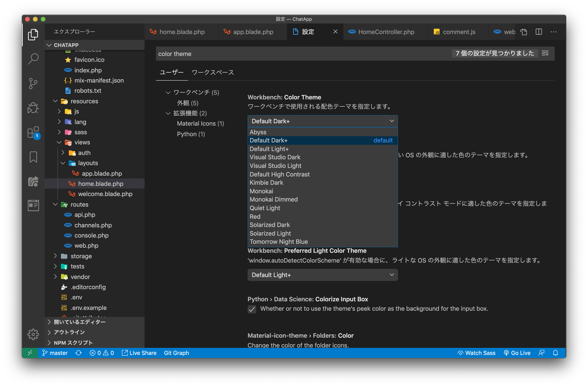Collapse the ワークベンチ settings group
Viewport: 588px width, 387px height.
[x=168, y=93]
